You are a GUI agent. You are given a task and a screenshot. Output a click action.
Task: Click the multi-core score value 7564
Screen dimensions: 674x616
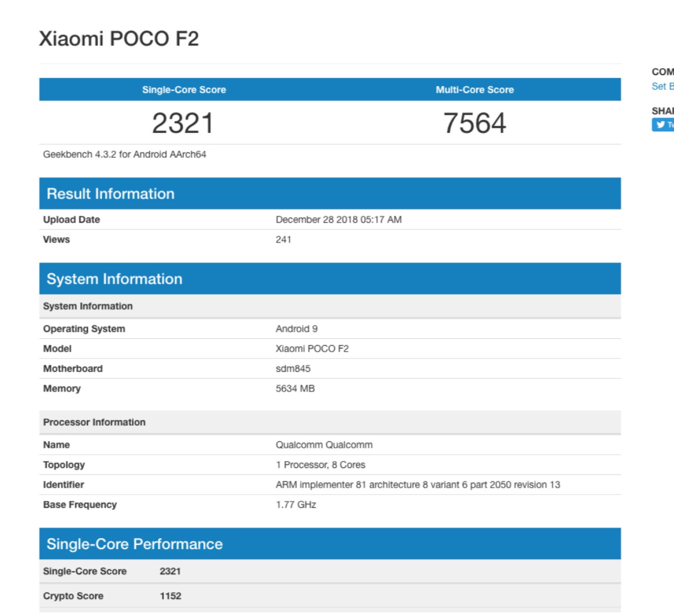tap(474, 123)
